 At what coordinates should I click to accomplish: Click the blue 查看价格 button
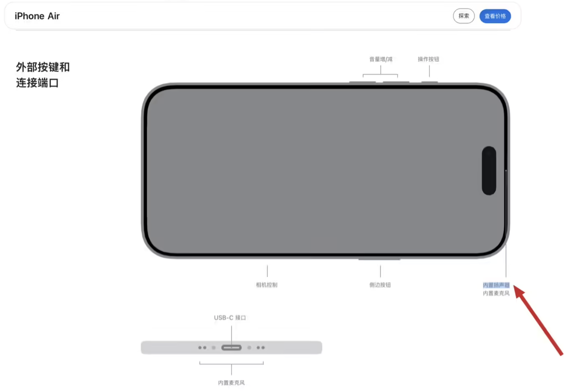[495, 16]
